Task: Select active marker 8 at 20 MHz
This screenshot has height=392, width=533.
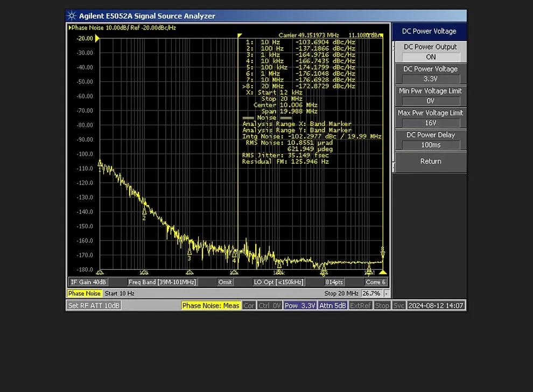Action: click(383, 250)
